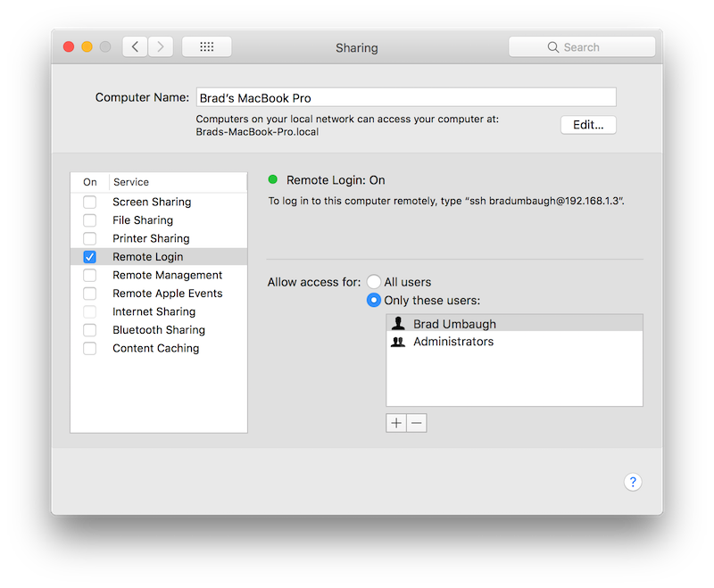
Task: Click the back navigation arrow
Action: tap(134, 46)
